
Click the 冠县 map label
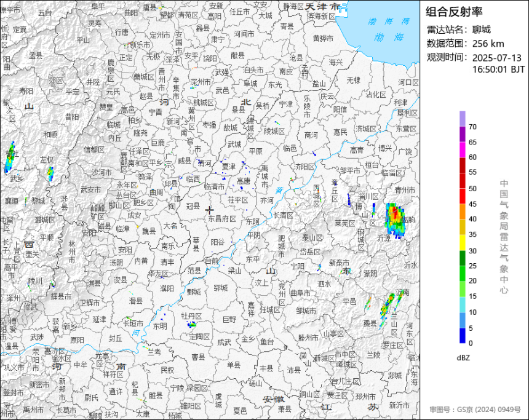coord(193,206)
